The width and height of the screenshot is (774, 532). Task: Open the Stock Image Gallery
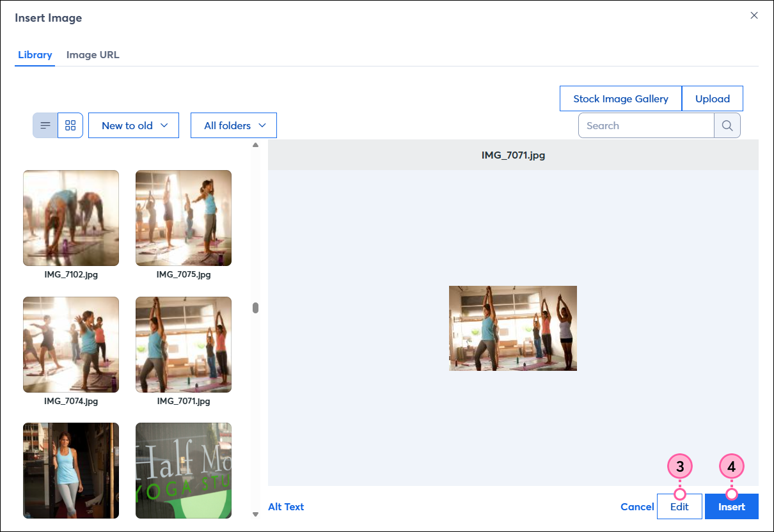click(x=620, y=98)
